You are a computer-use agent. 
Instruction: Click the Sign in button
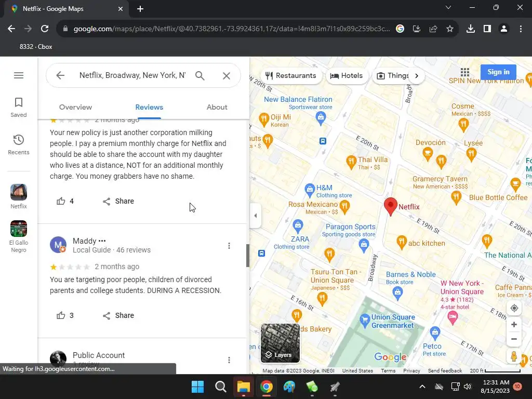click(498, 72)
